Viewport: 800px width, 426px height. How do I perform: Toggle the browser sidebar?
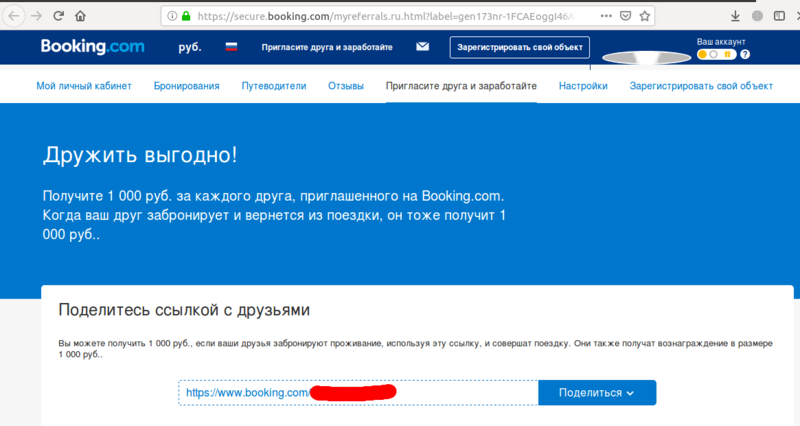tap(779, 16)
